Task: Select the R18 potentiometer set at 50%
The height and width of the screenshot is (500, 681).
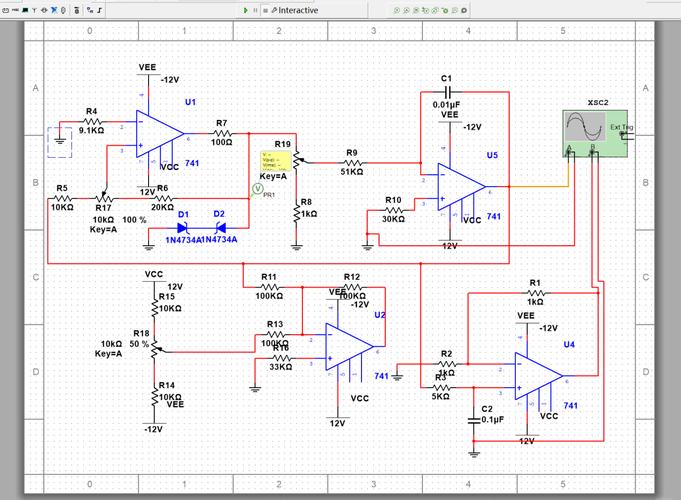Action: point(156,346)
